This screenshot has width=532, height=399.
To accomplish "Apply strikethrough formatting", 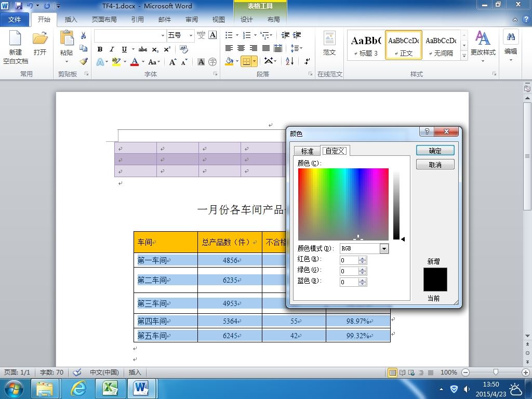I will pos(143,49).
